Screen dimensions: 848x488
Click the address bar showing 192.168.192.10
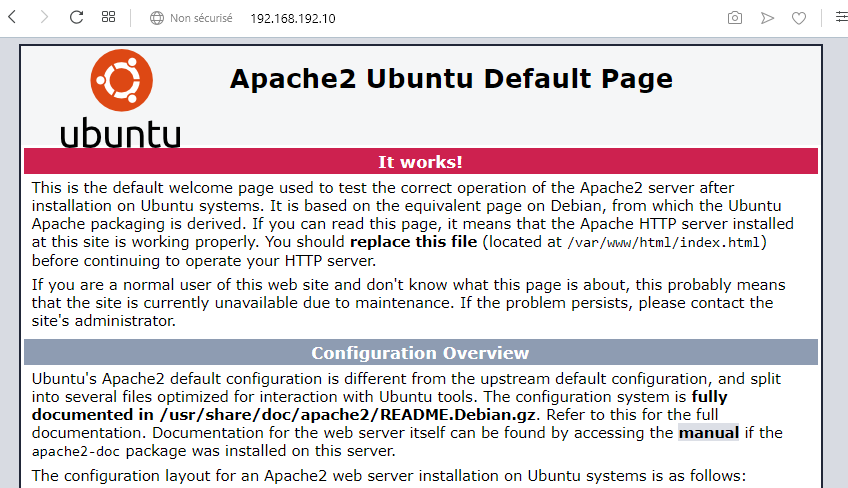293,18
